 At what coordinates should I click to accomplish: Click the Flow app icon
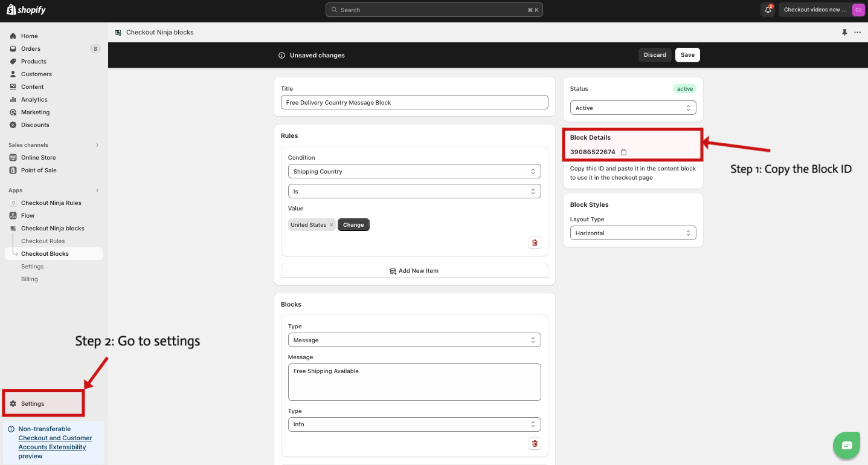[13, 216]
